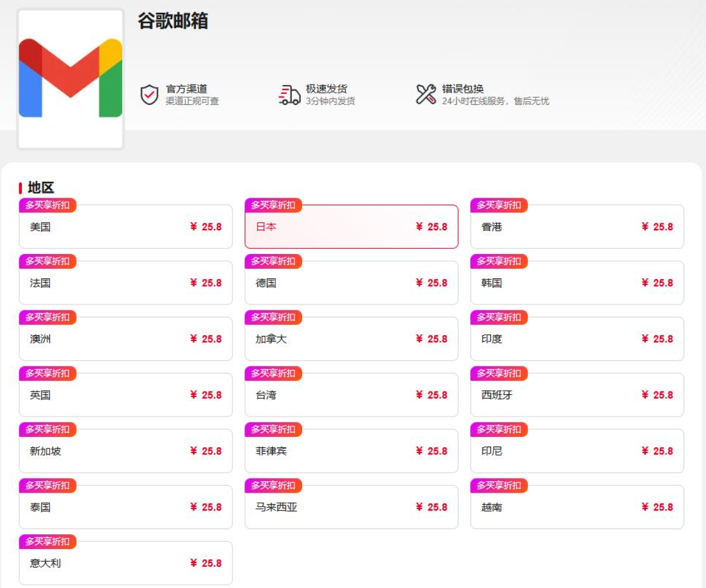Click the 谷歌邮箱 product title
Viewport: 706px width, 588px height.
tap(173, 20)
